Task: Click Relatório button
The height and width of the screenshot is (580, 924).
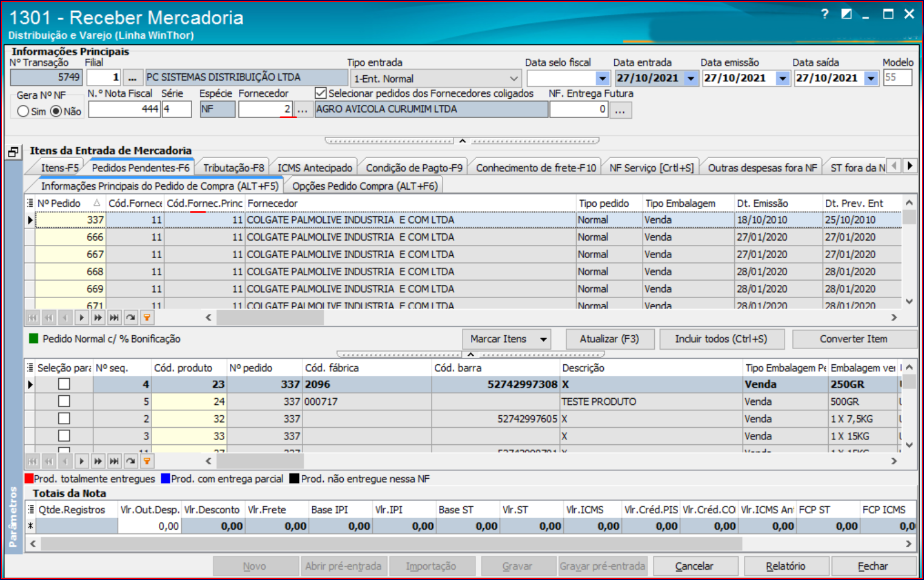Action: coord(786,566)
